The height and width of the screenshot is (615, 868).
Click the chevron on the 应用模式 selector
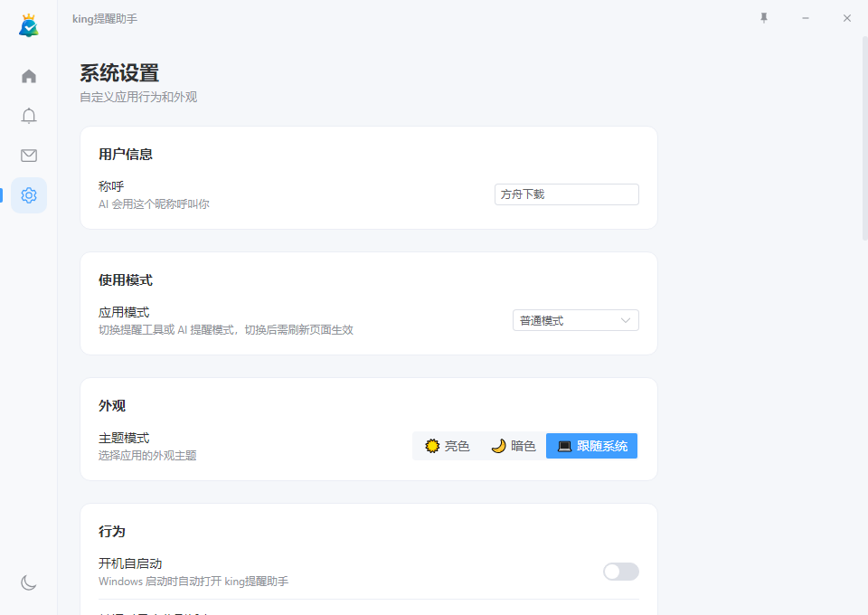(x=627, y=320)
